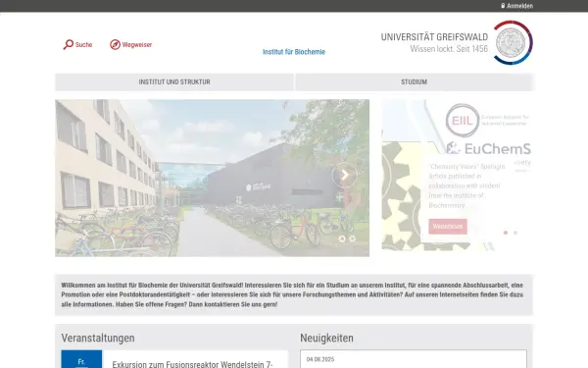
Task: Click the blue Fr. date badge
Action: [x=81, y=359]
